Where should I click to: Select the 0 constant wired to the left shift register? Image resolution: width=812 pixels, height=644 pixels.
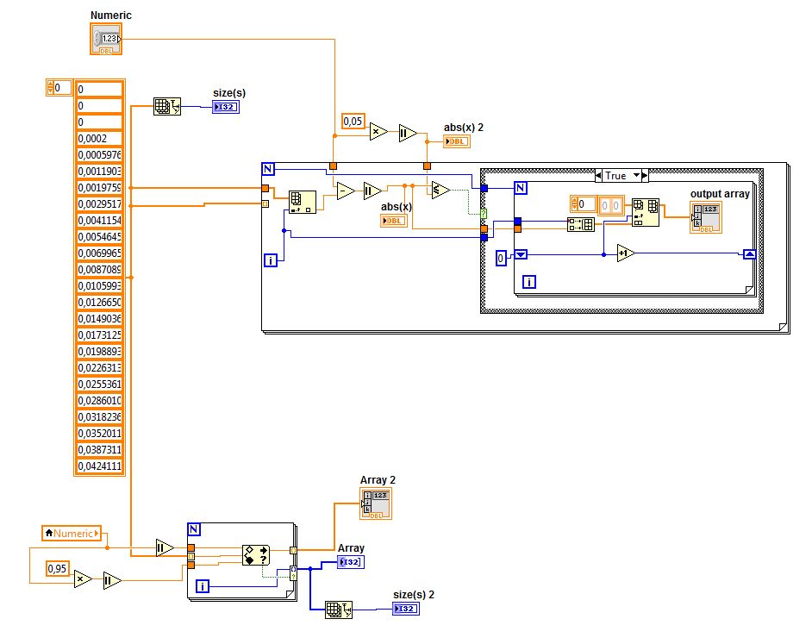coord(501,258)
